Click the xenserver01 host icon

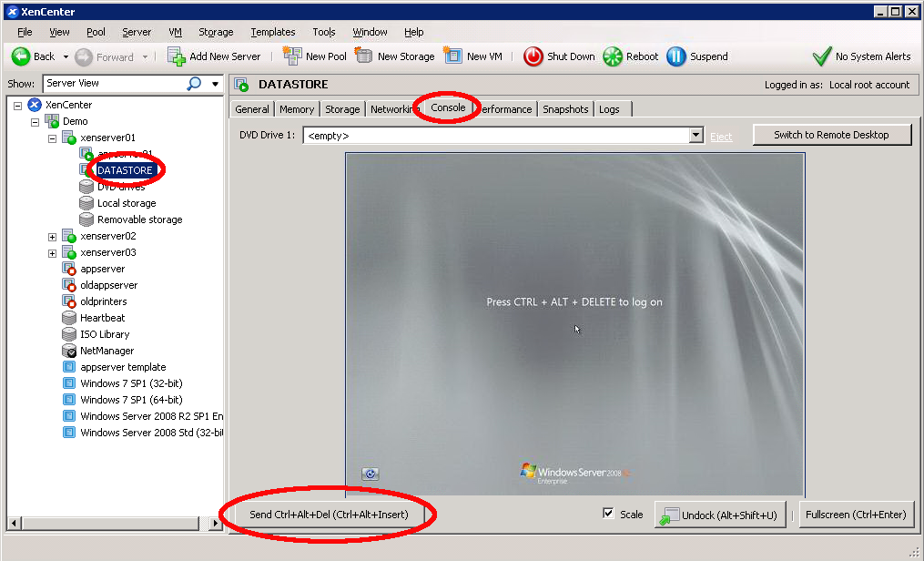coord(69,138)
